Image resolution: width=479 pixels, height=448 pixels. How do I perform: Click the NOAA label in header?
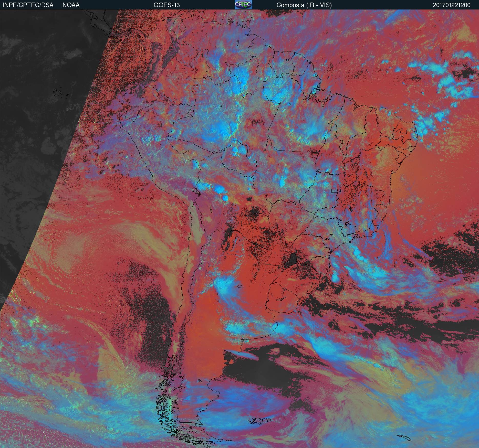71,5
